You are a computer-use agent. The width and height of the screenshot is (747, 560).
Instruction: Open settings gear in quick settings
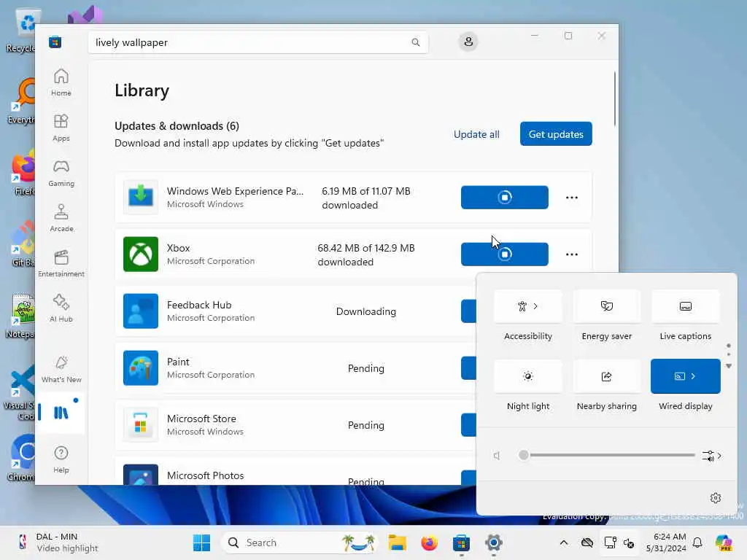coord(716,498)
